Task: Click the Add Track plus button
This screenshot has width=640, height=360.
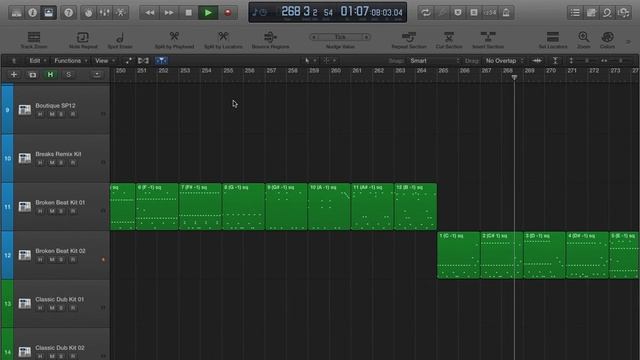Action: pos(14,75)
